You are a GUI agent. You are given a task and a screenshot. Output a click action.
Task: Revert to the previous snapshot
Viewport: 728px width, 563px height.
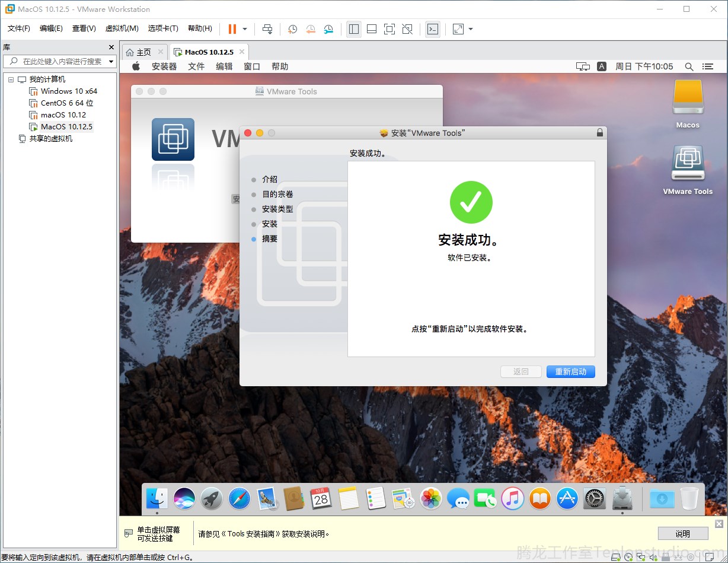pos(311,29)
